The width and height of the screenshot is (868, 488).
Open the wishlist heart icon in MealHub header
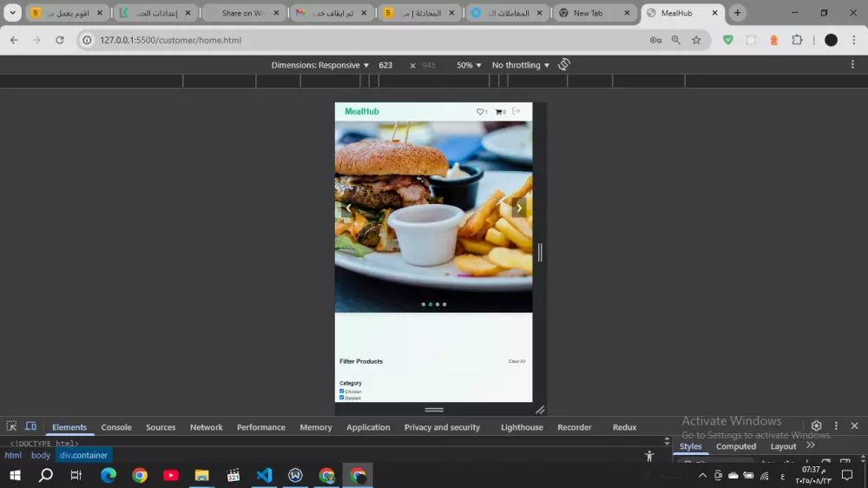[x=480, y=112]
